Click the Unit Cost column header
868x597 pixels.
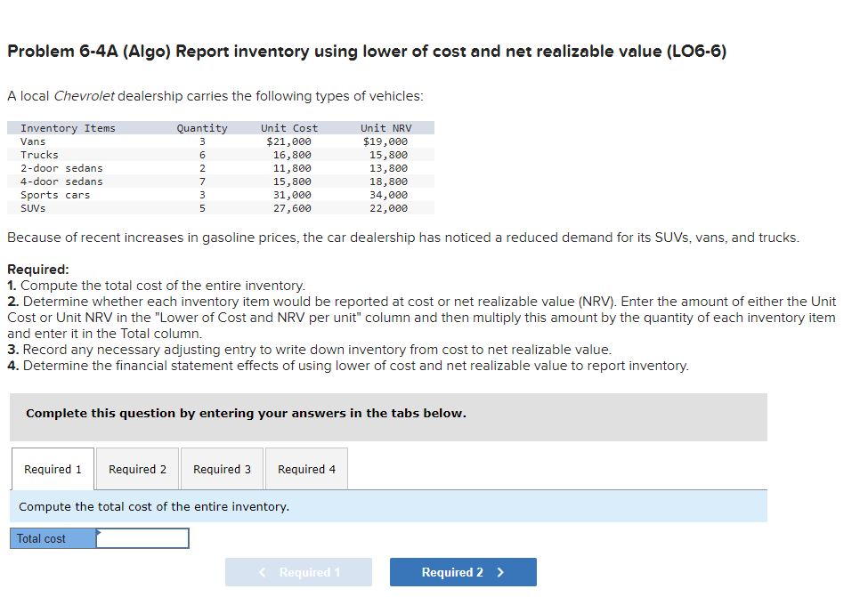click(x=288, y=127)
